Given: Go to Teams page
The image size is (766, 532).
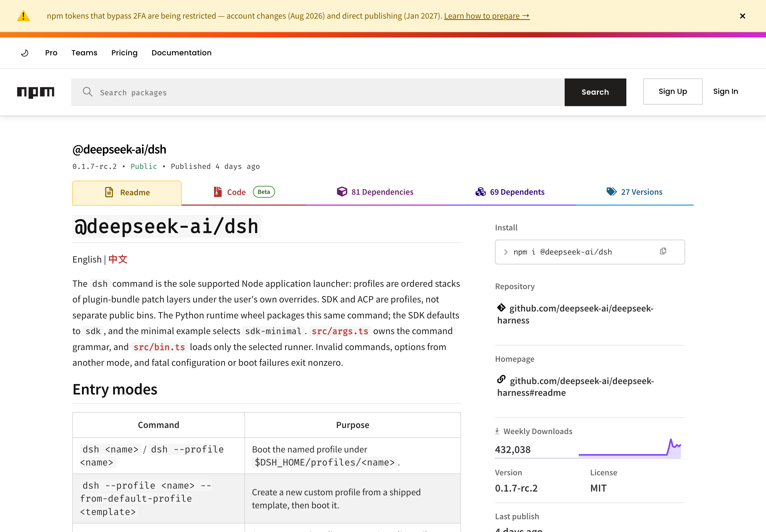Looking at the screenshot, I should pyautogui.click(x=84, y=53).
